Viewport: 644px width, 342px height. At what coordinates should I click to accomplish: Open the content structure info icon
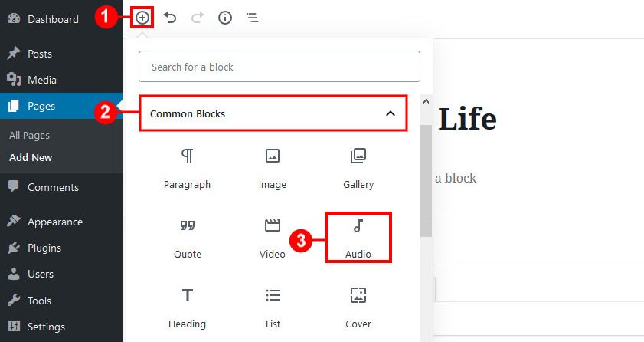(225, 18)
